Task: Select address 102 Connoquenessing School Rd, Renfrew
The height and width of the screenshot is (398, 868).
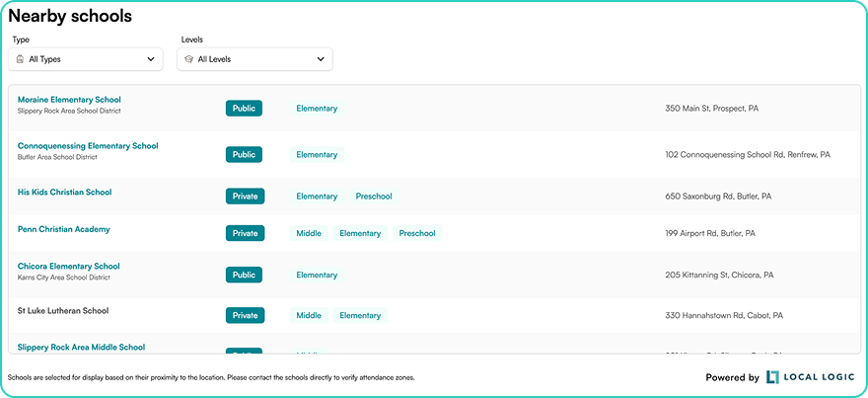Action: point(748,155)
